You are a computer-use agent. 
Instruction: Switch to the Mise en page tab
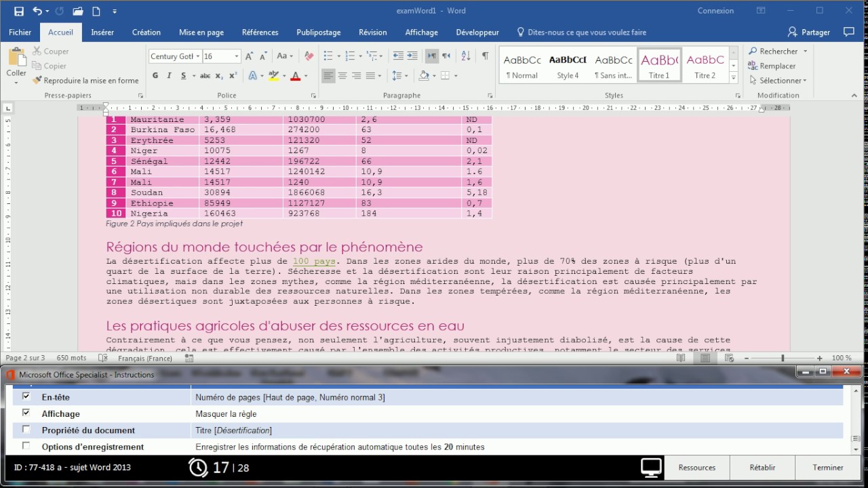(201, 32)
